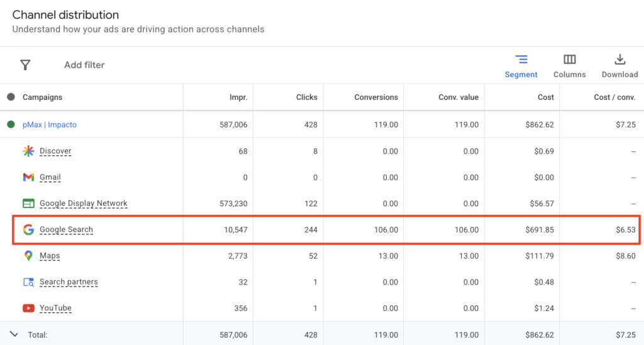Click the Add filter field
Image resolution: width=644 pixels, height=345 pixels.
84,65
